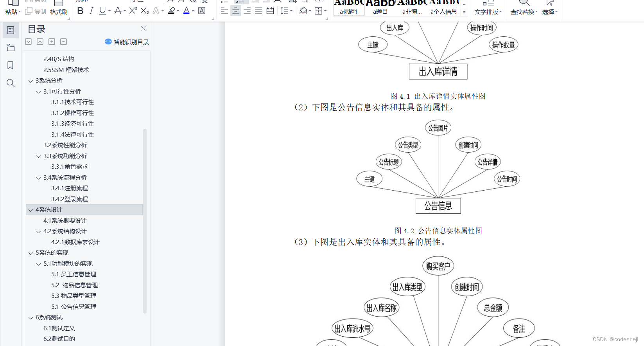Apply paragraph shading fill

click(303, 11)
